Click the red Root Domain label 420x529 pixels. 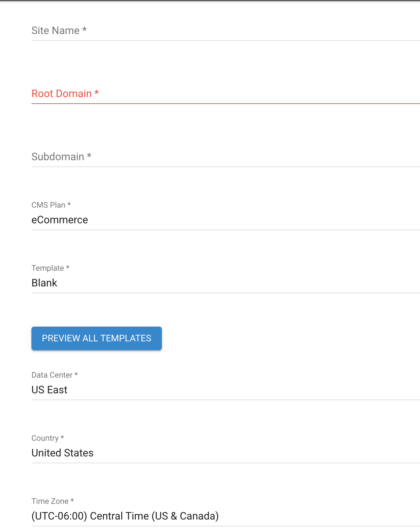65,94
